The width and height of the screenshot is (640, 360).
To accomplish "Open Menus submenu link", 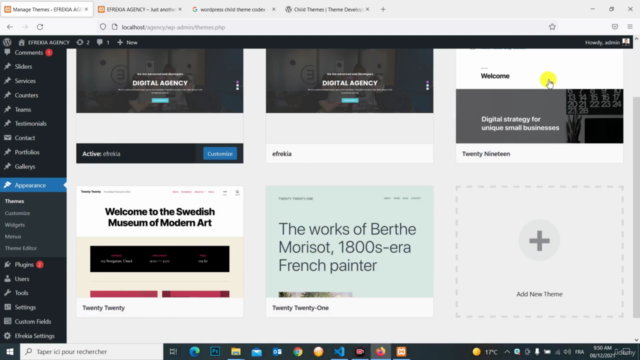I will (13, 236).
